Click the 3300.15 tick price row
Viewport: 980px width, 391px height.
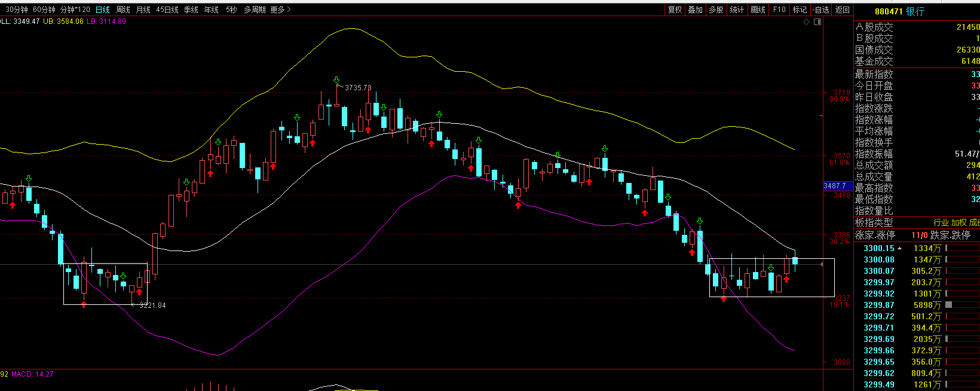(917, 248)
